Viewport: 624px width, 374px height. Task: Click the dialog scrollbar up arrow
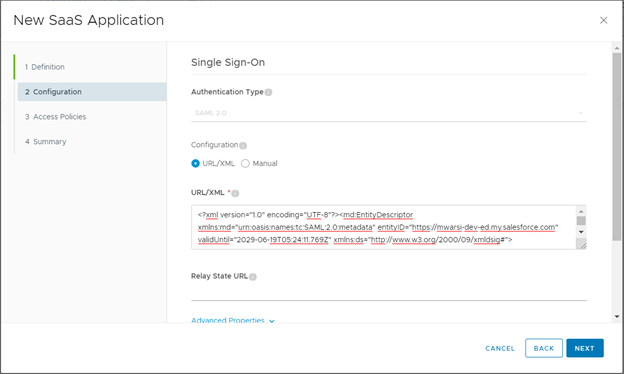(x=617, y=48)
